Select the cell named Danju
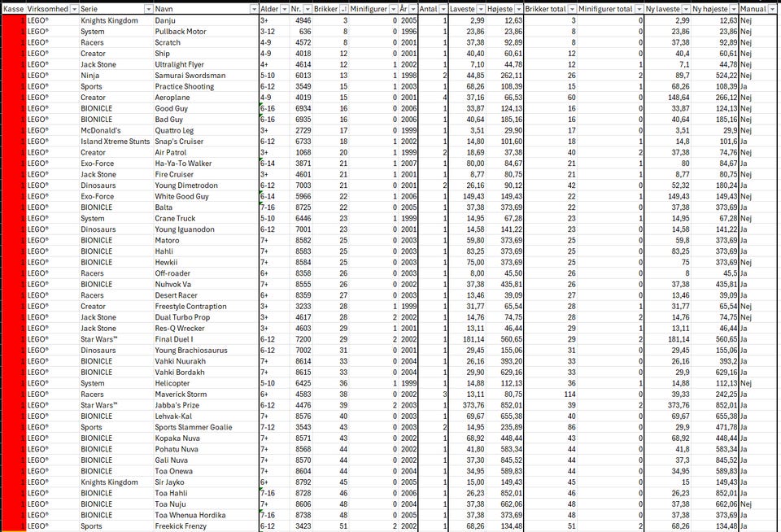The image size is (781, 532). (206, 20)
